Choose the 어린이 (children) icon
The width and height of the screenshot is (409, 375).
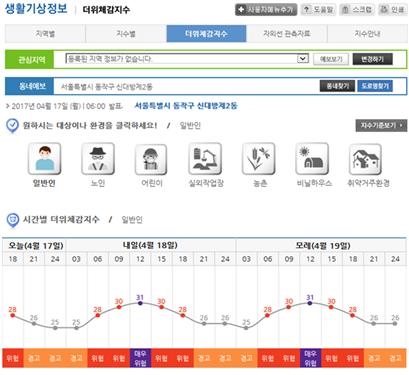pyautogui.click(x=151, y=159)
